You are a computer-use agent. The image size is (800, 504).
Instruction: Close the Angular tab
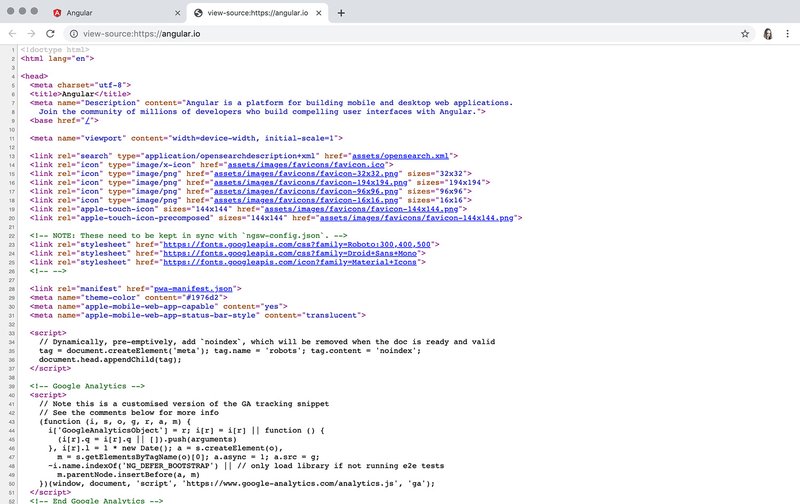click(x=178, y=13)
